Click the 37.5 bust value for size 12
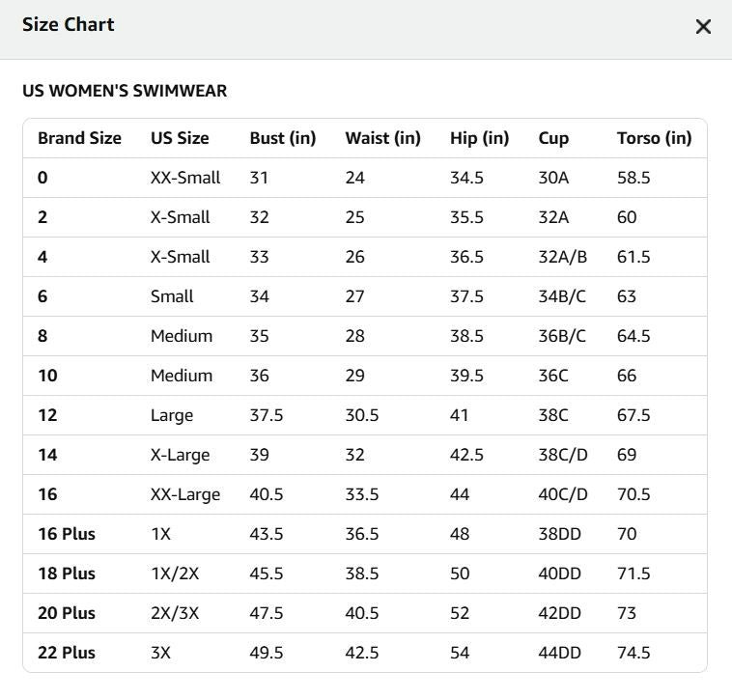The width and height of the screenshot is (732, 700). pos(267,415)
